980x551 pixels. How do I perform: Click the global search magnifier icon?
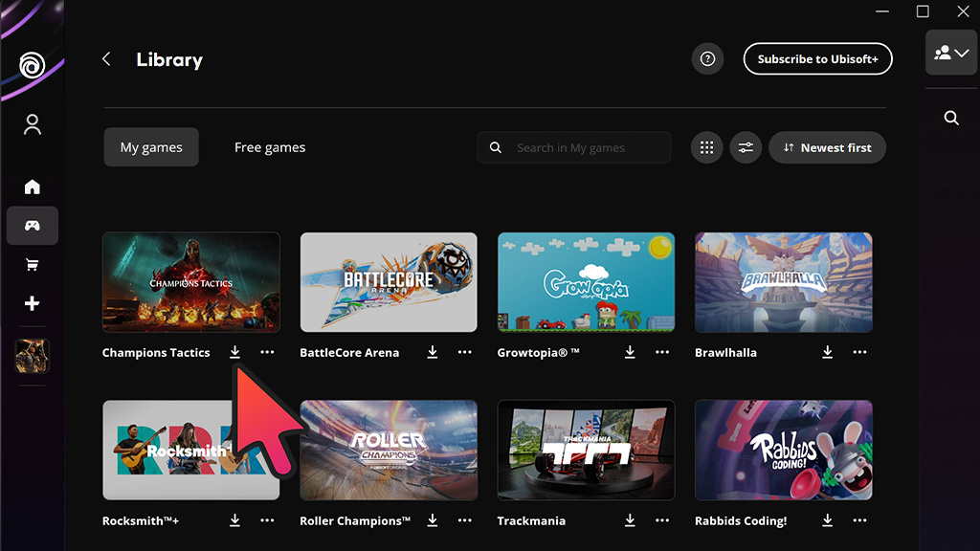pos(951,118)
